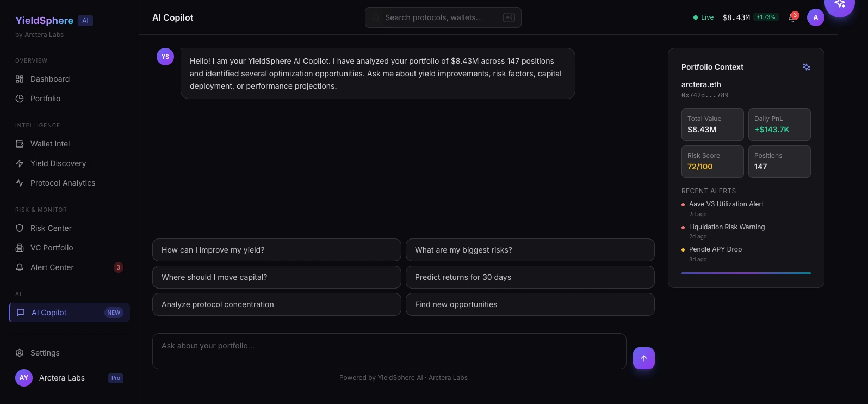Click the gradient progress bar under alerts
Image resolution: width=868 pixels, height=404 pixels.
(746, 273)
